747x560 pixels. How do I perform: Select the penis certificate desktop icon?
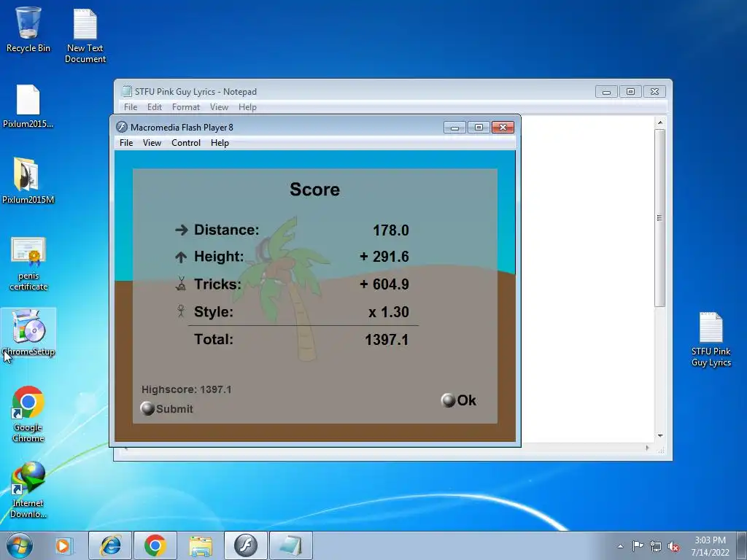pos(28,264)
